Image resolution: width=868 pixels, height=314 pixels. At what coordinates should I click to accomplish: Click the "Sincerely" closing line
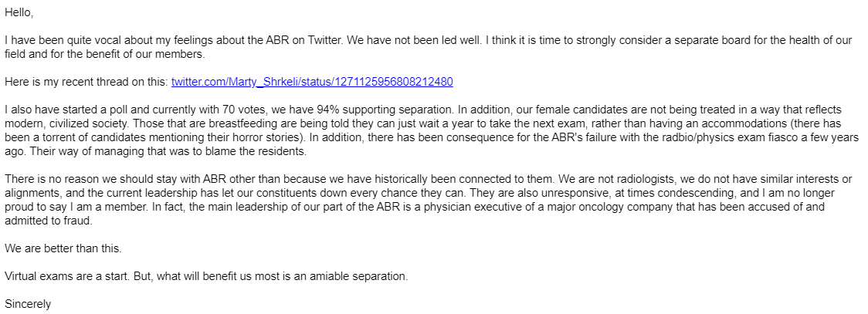pyautogui.click(x=28, y=304)
